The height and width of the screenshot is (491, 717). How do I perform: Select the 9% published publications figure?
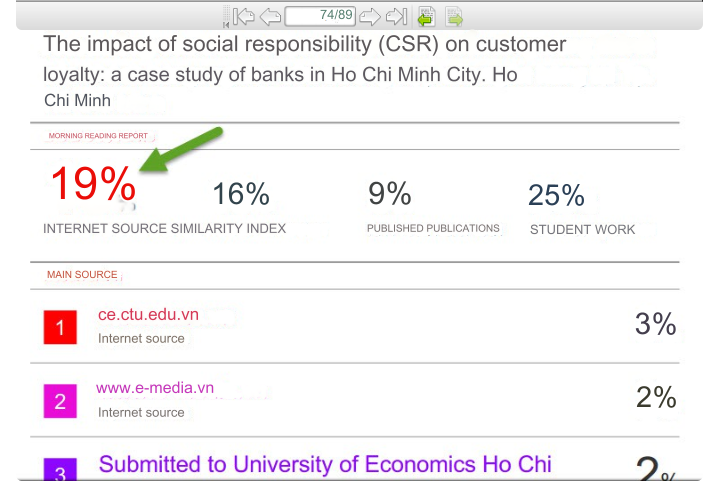[390, 193]
